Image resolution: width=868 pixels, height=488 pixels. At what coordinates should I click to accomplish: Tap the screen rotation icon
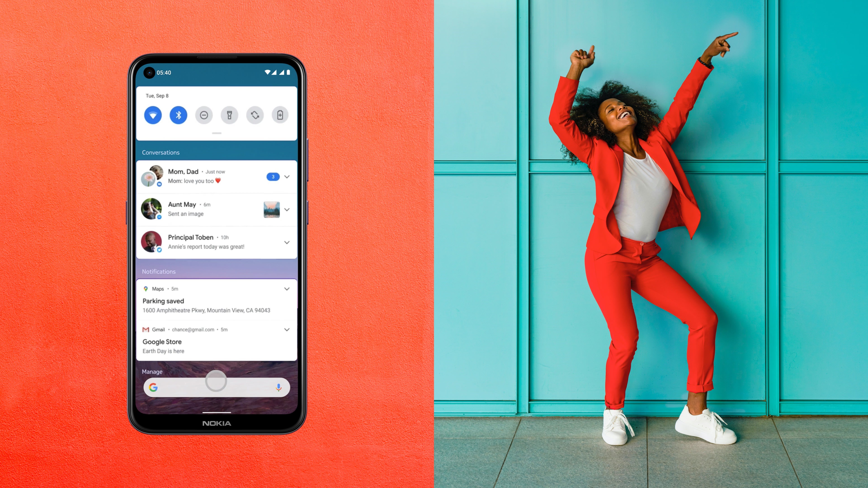tap(255, 115)
